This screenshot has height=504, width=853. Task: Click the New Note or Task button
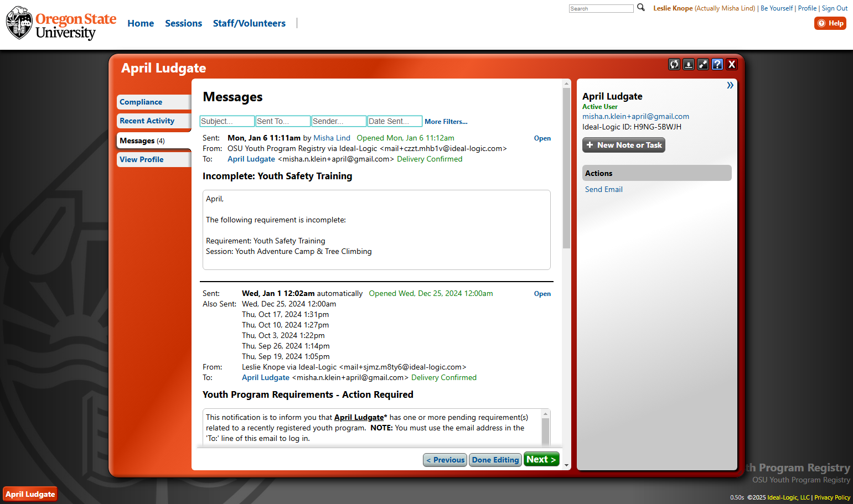pyautogui.click(x=624, y=145)
